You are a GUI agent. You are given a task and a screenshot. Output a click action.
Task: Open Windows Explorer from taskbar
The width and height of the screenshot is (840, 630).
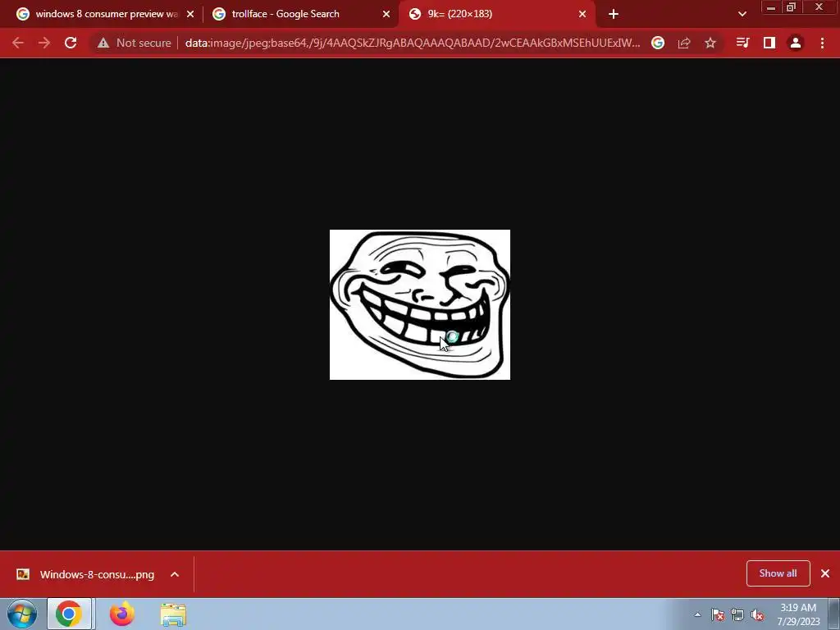[x=174, y=614]
